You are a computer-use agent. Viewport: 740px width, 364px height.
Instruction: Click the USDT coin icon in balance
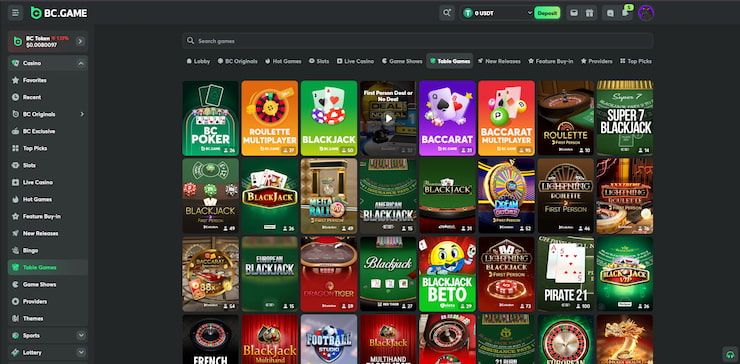(468, 13)
